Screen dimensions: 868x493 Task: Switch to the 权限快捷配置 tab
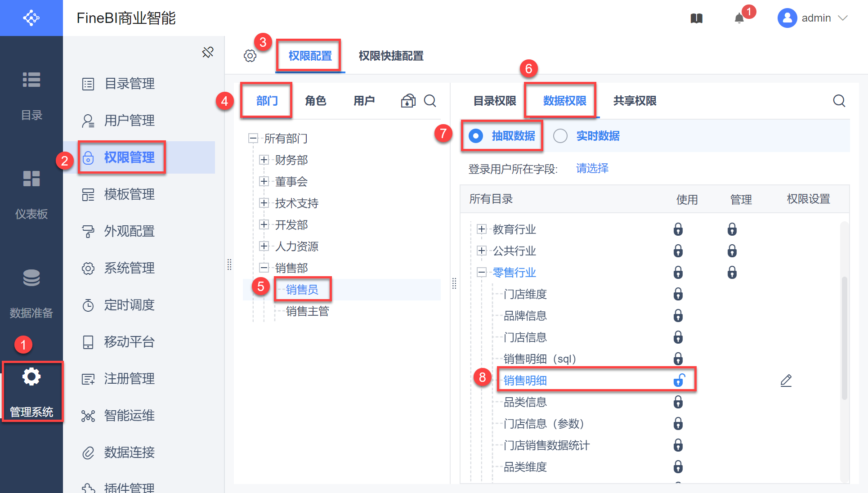[391, 56]
